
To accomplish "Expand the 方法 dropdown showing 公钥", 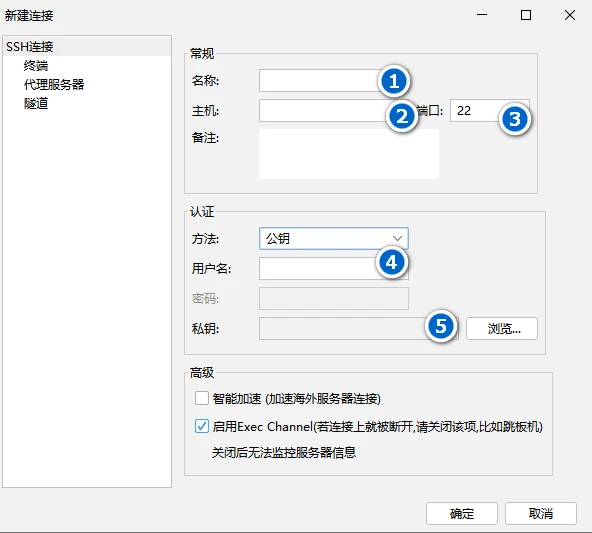I will (334, 238).
